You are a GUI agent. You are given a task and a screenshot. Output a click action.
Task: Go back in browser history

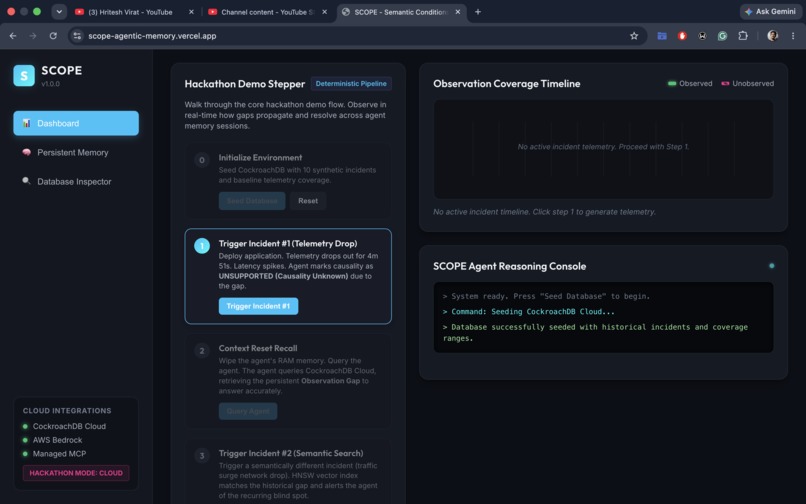click(13, 36)
